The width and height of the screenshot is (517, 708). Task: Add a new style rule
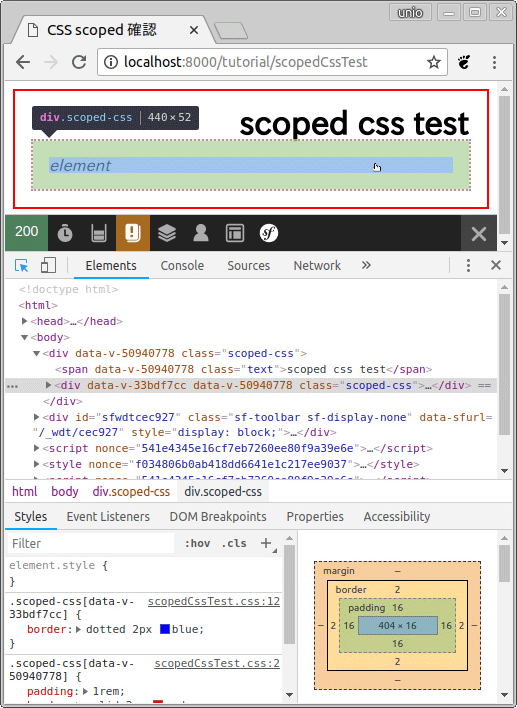(x=266, y=543)
